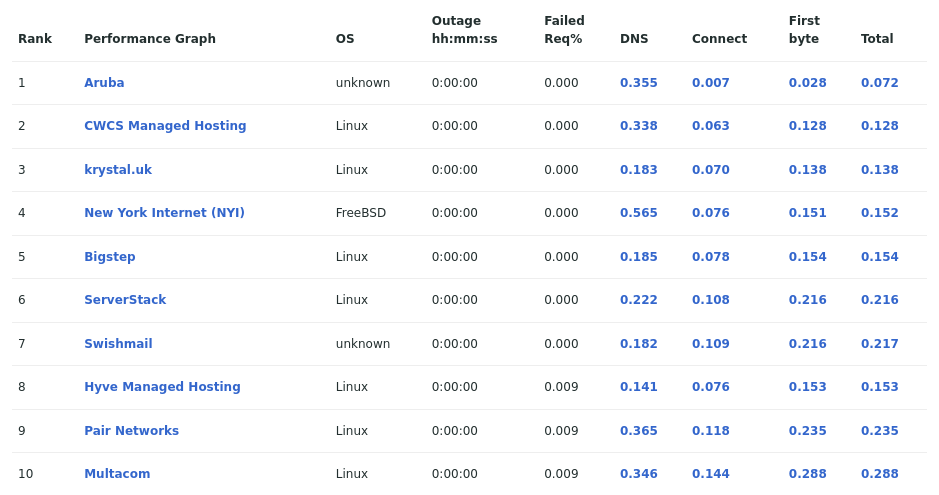Select Swishmail's unknown OS cell
This screenshot has height=495, width=939.
tap(363, 344)
